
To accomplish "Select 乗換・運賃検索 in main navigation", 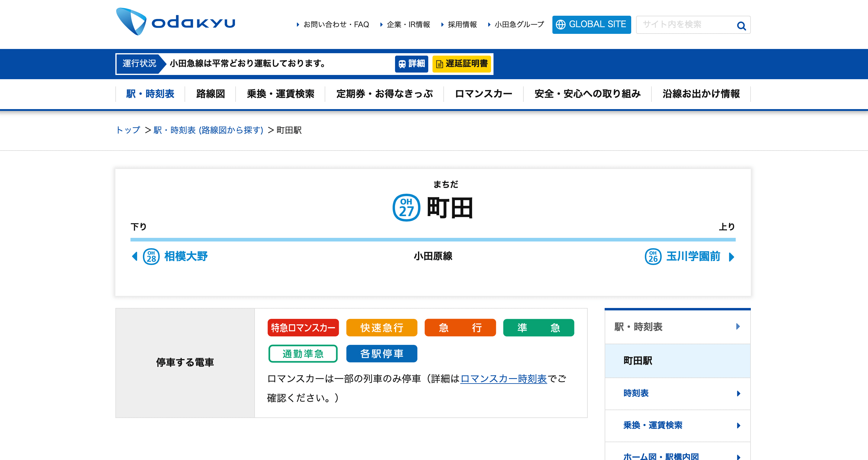I will pos(280,94).
